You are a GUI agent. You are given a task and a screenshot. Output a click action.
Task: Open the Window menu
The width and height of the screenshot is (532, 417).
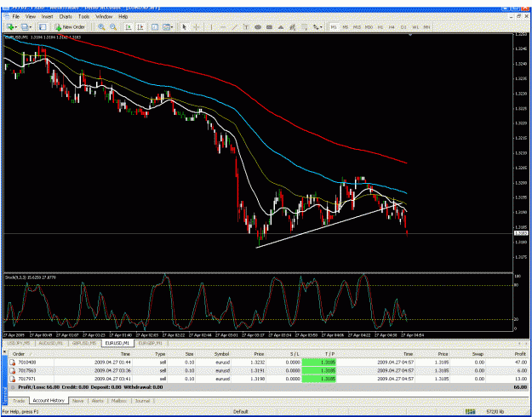pos(104,16)
